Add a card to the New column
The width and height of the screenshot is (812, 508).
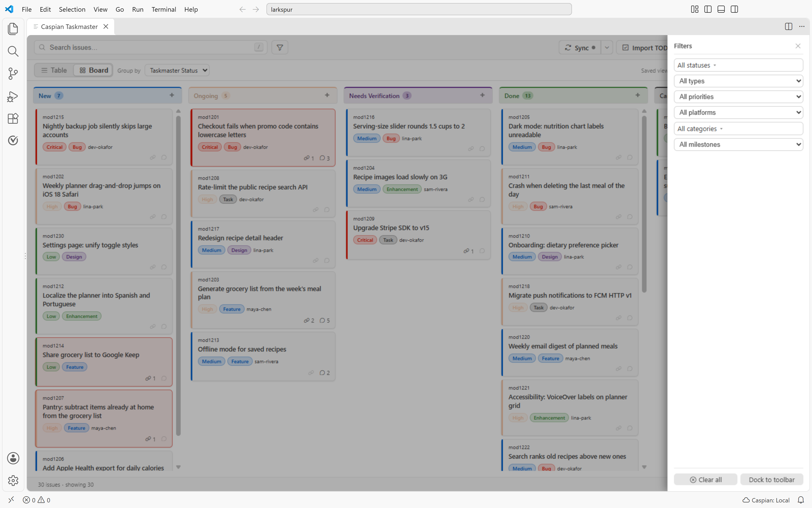[x=172, y=96]
